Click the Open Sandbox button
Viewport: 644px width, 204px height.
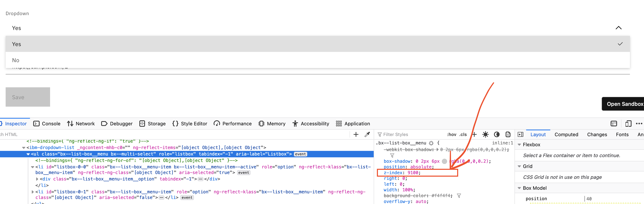pyautogui.click(x=623, y=104)
